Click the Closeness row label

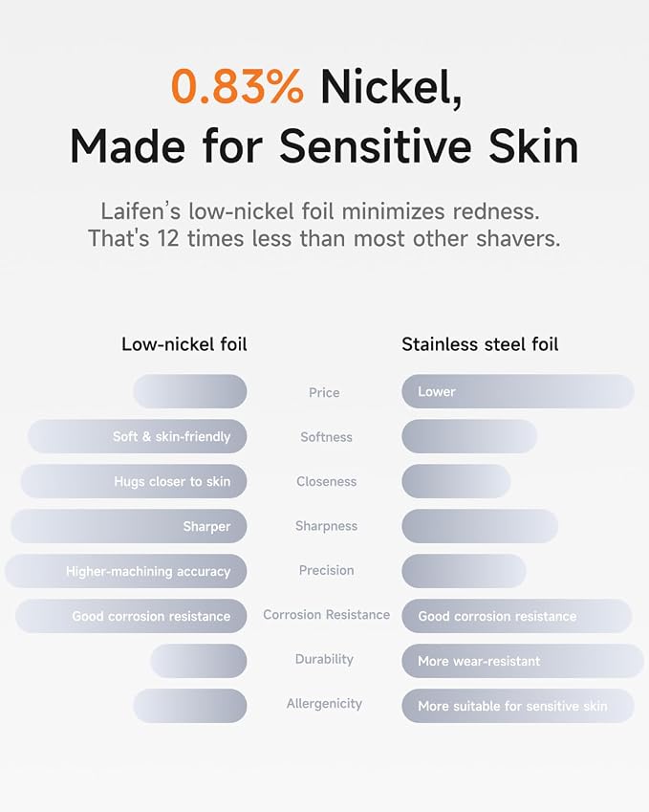pos(326,482)
